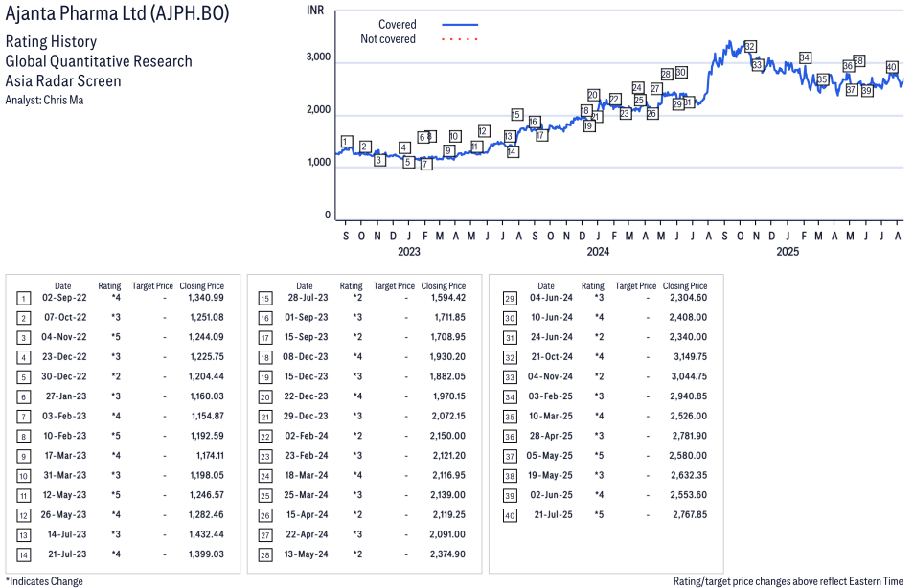Click the date 04-Nov-22
Screen dimensions: 914x588
[64, 337]
